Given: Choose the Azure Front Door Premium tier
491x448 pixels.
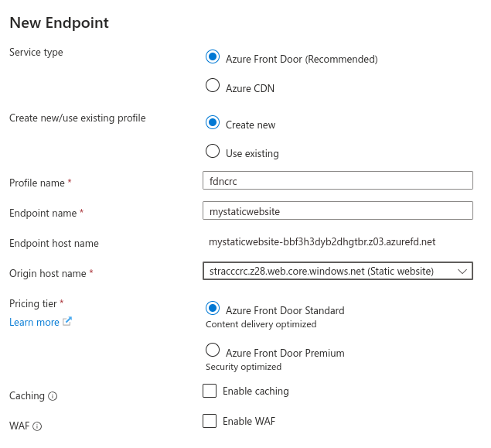Looking at the screenshot, I should [213, 351].
